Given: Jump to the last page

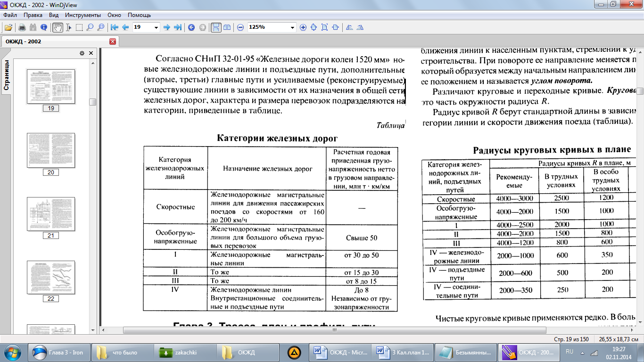Looking at the screenshot, I should click(x=178, y=27).
